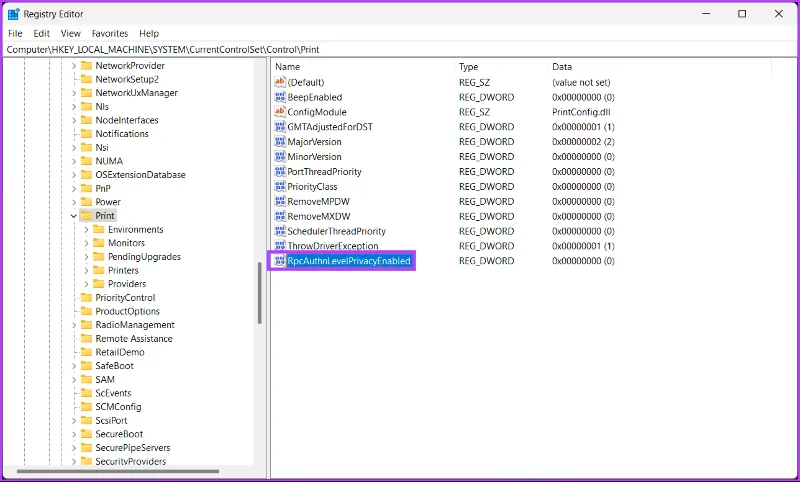Click the tree pane horizontal scrollbar thumb

coord(118,471)
